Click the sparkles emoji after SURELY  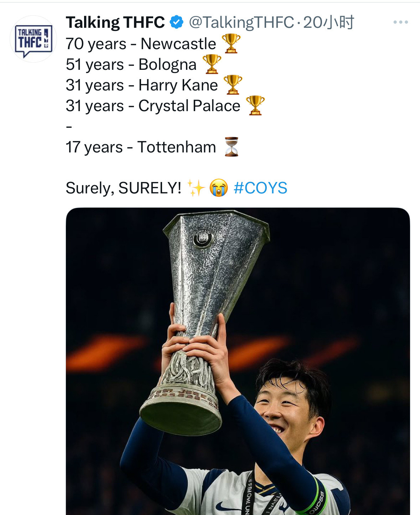(196, 188)
